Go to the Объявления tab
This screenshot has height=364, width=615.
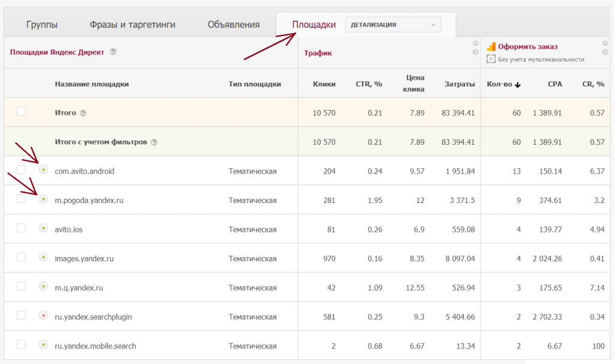point(234,25)
